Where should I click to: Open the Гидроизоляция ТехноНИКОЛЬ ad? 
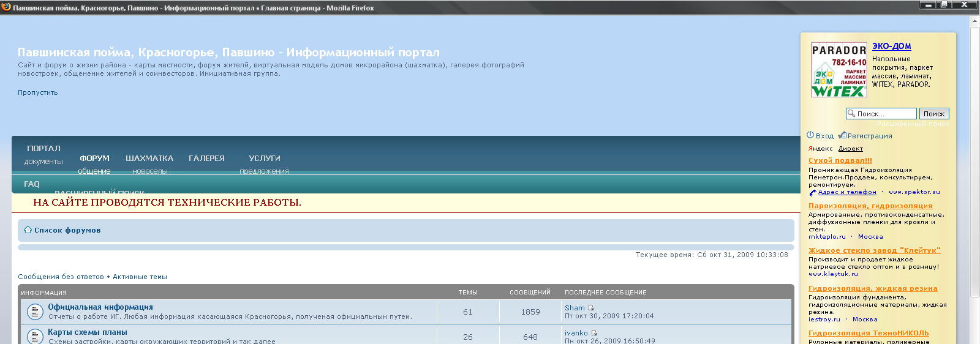coord(869,333)
